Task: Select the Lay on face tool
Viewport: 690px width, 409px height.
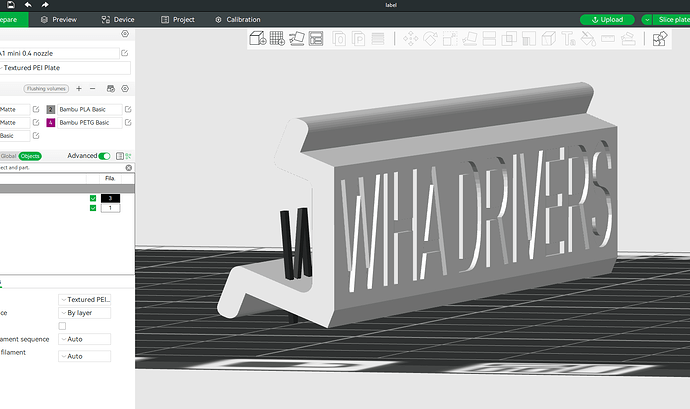Action: pos(470,39)
